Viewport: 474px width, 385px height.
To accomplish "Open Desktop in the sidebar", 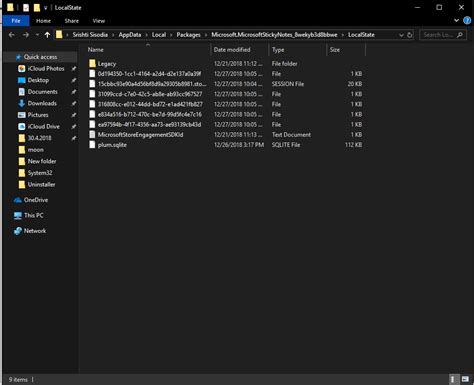I will (x=38, y=80).
